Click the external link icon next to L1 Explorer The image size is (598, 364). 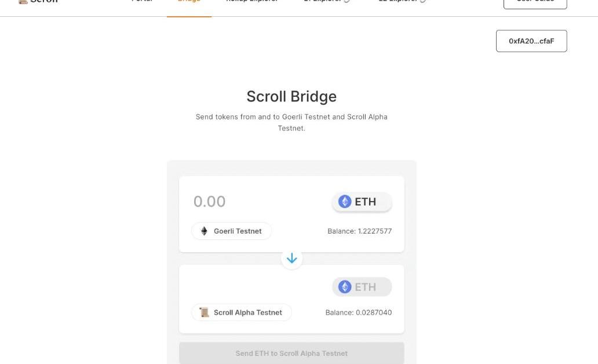(x=347, y=2)
